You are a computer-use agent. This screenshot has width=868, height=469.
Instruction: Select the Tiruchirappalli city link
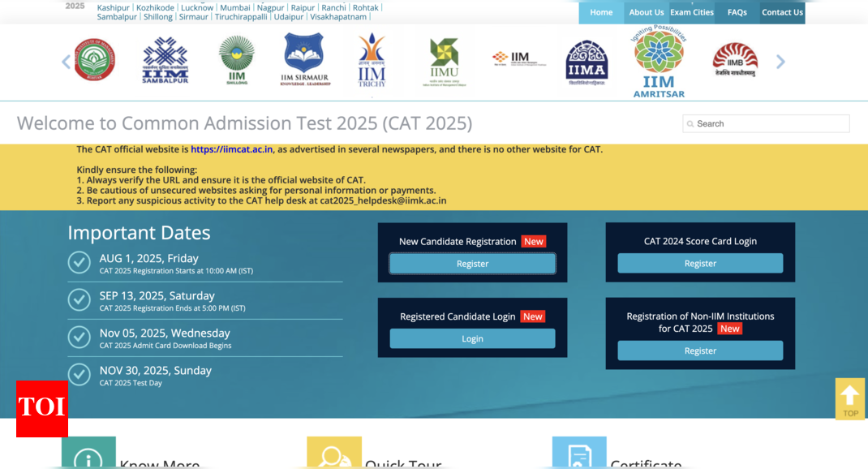241,17
